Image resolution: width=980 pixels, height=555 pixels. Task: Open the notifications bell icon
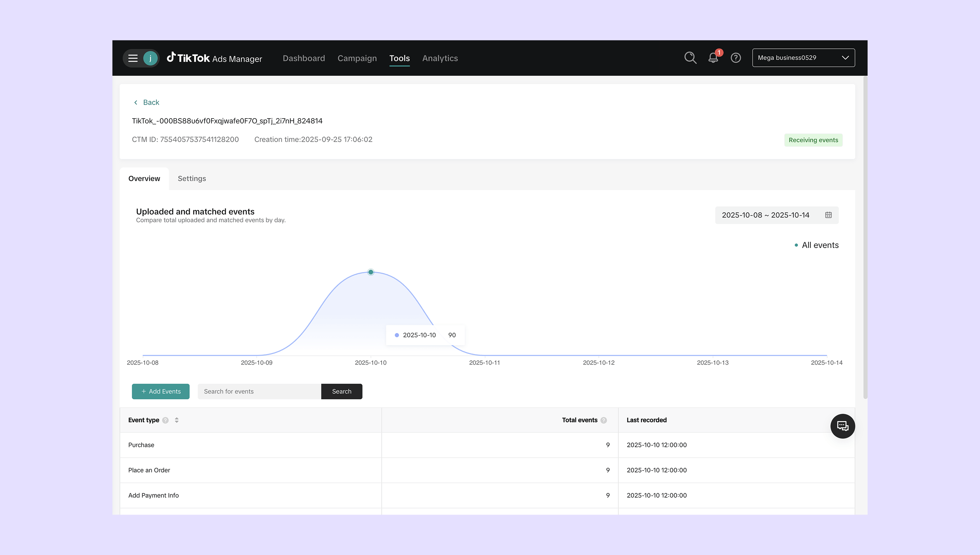click(713, 58)
